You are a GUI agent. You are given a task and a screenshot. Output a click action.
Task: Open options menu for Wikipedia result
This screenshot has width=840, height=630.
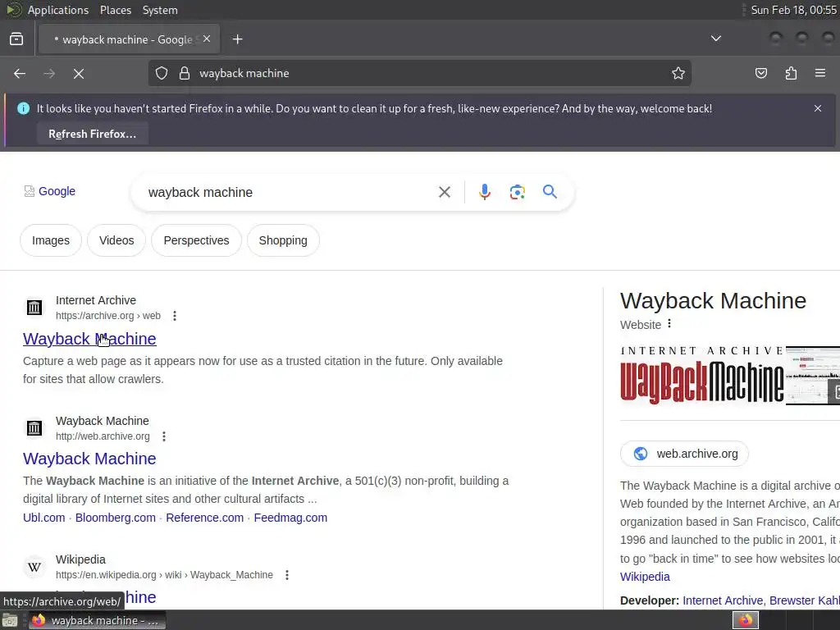pyautogui.click(x=287, y=575)
